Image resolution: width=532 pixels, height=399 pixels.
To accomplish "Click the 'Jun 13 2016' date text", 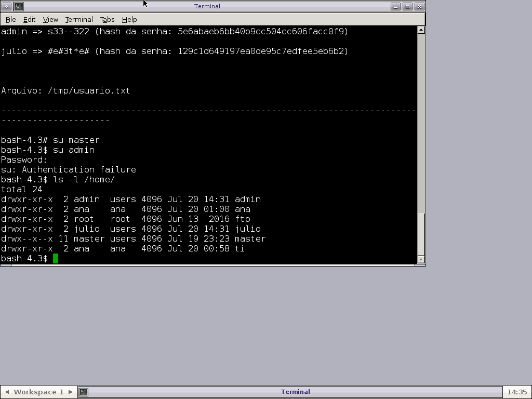I will coord(198,219).
